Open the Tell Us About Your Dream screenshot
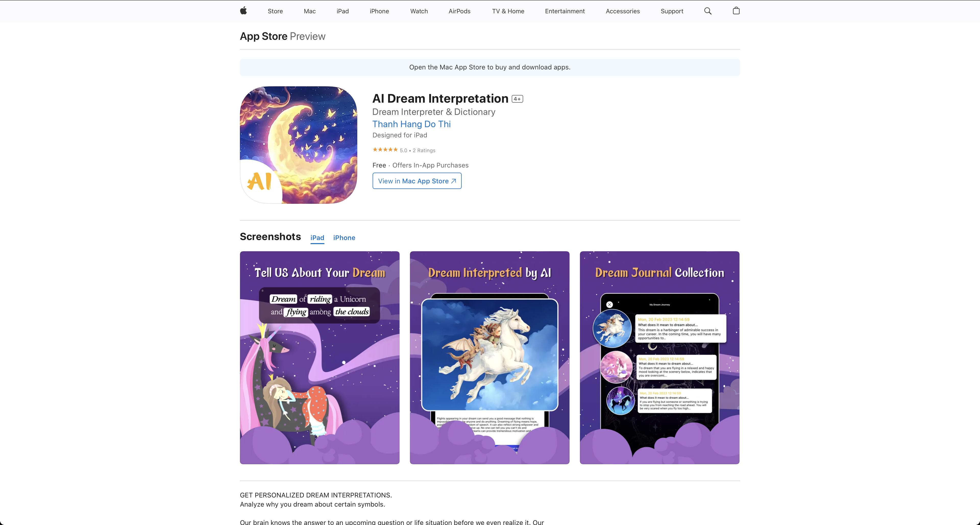 320,357
